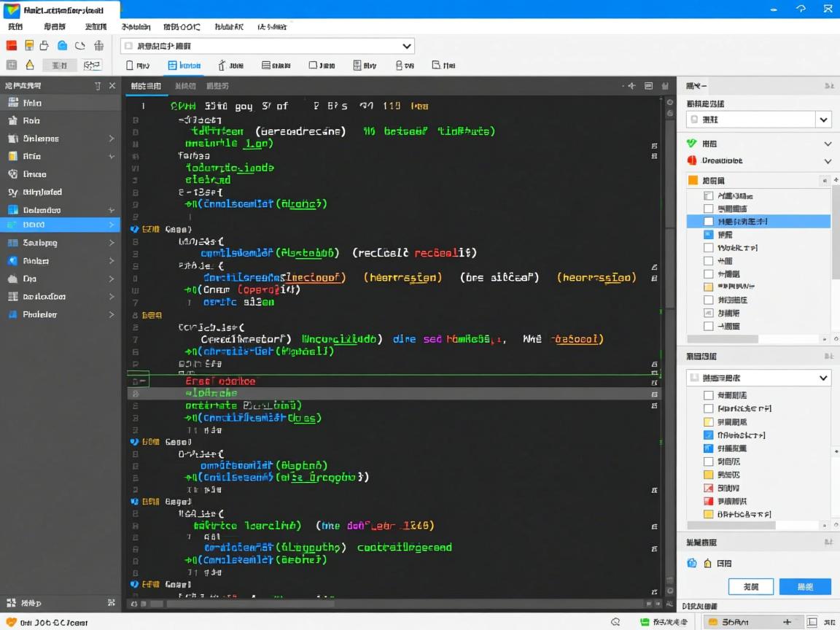
Task: Click the green heart-check icon in right panel
Action: point(692,144)
